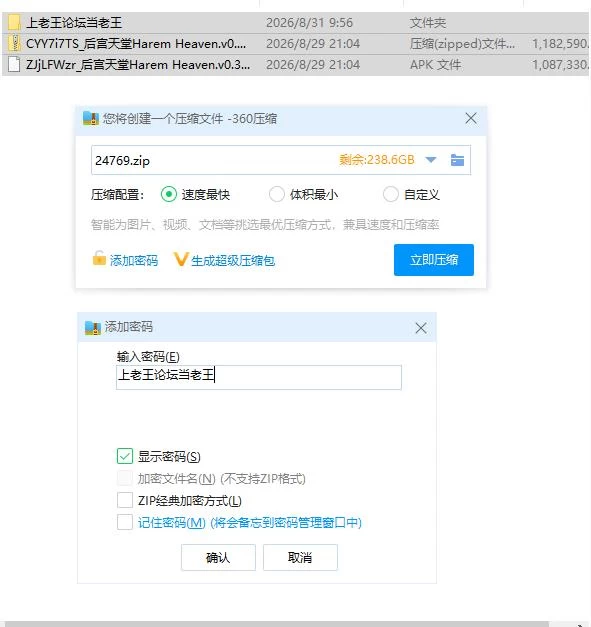Select the CYY7i7TS_后宫天堂Harem Heaven file name

136,44
